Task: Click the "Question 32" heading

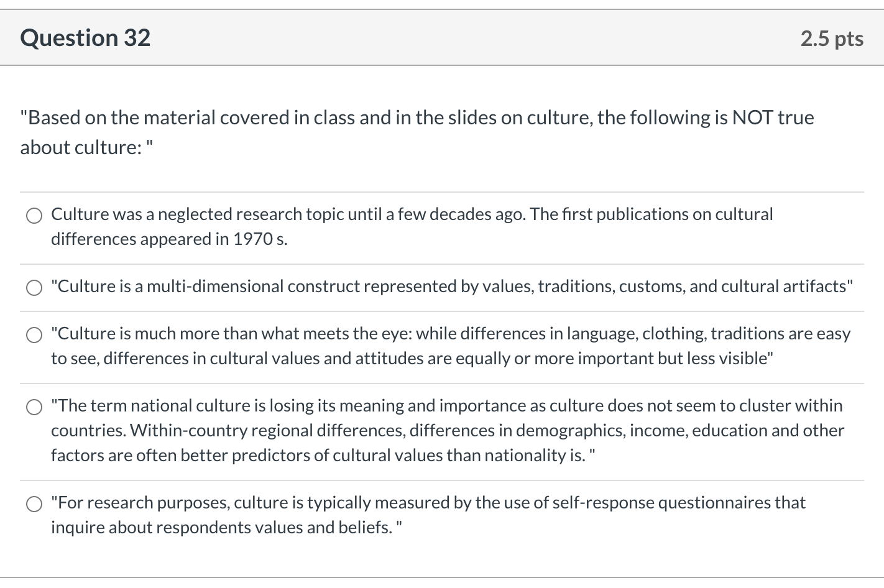Action: [85, 38]
